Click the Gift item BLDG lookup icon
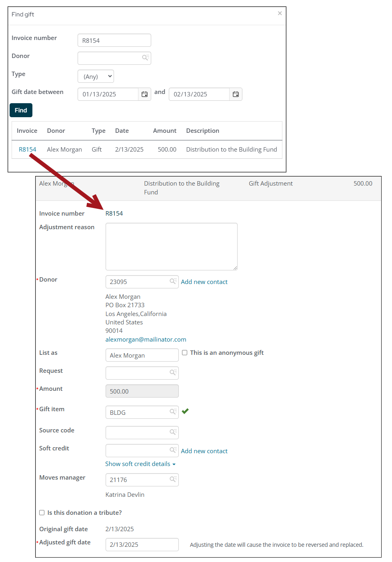Image resolution: width=392 pixels, height=562 pixels. [x=173, y=412]
